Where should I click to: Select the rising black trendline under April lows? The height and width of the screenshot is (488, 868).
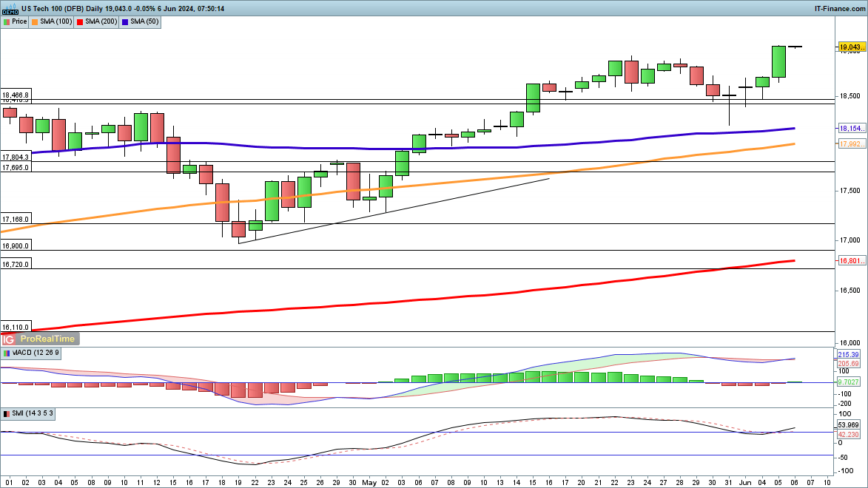tap(394, 211)
